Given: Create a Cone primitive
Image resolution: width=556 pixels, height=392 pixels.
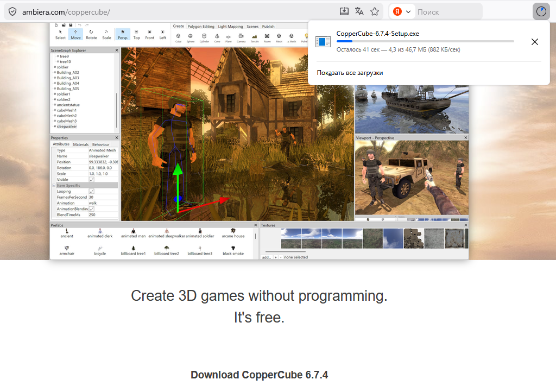Looking at the screenshot, I should tap(217, 38).
